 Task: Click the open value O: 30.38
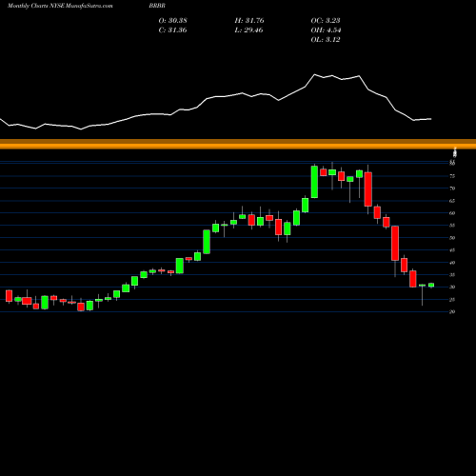point(173,21)
